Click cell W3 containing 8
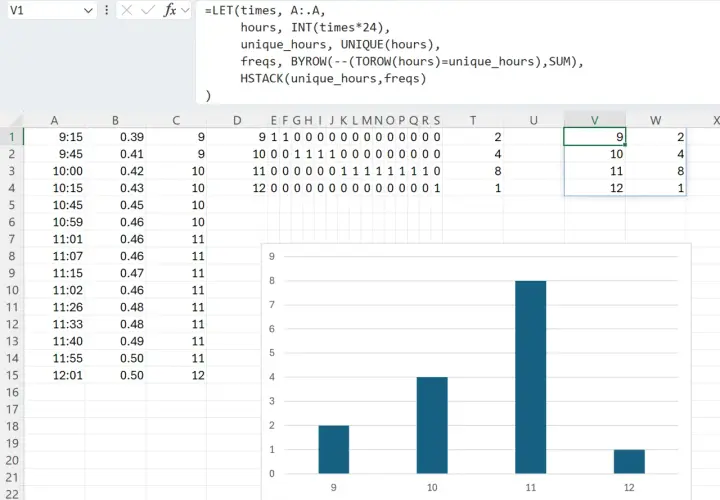 (x=656, y=171)
